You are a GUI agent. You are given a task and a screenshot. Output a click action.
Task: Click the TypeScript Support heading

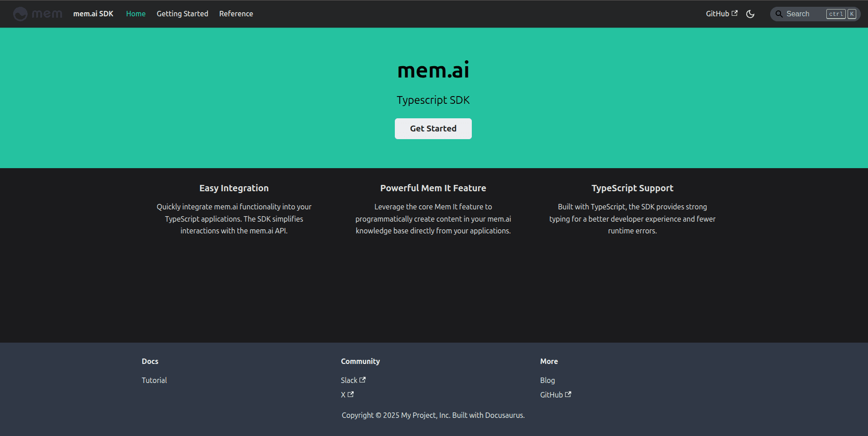[x=633, y=188]
